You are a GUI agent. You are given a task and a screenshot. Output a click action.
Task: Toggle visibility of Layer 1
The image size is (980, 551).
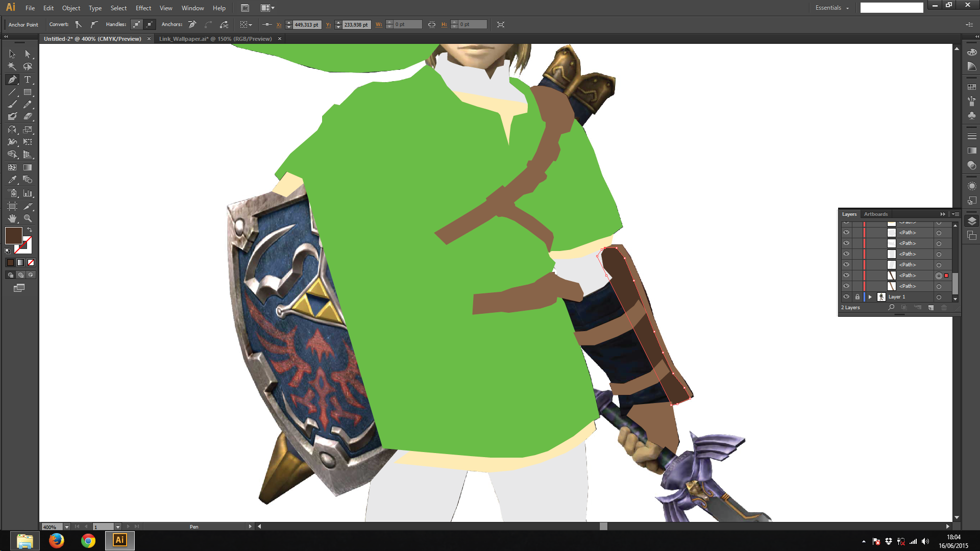(x=846, y=297)
